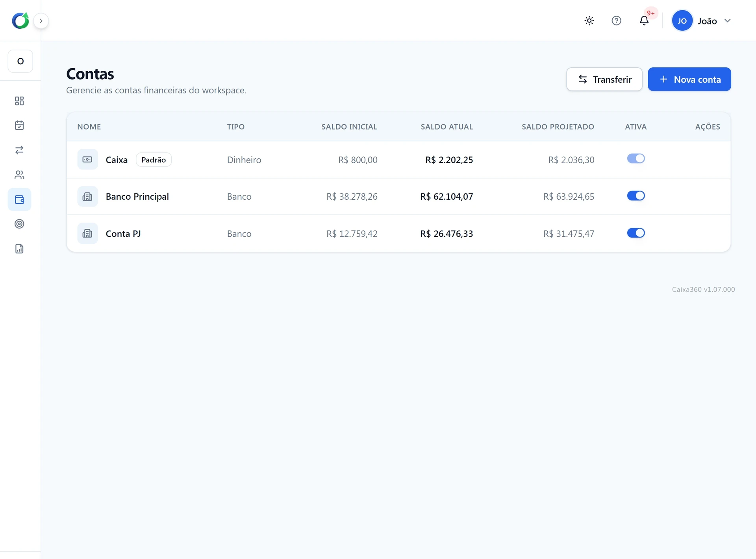This screenshot has height=559, width=756.
Task: Open the wallet accounts sidebar icon
Action: pyautogui.click(x=19, y=199)
